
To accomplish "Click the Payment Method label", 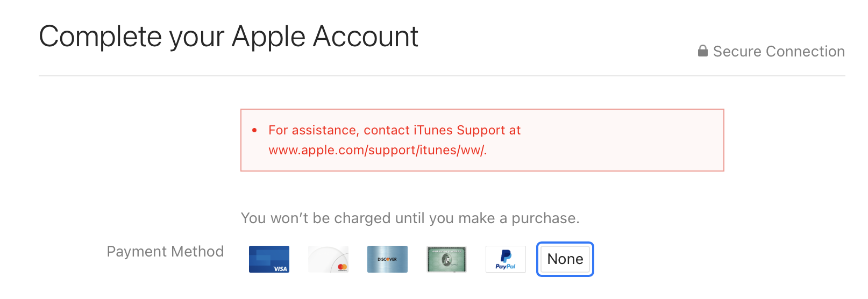I will coord(165,252).
